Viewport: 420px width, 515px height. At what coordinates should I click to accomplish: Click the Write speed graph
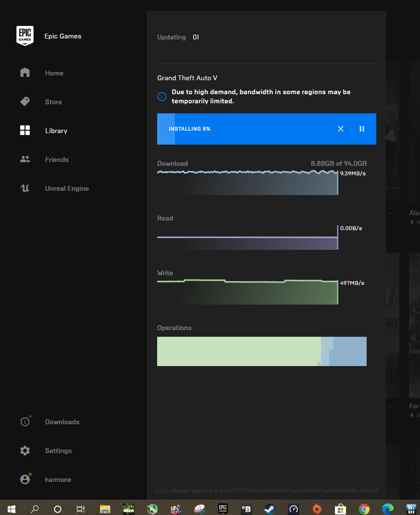click(247, 292)
